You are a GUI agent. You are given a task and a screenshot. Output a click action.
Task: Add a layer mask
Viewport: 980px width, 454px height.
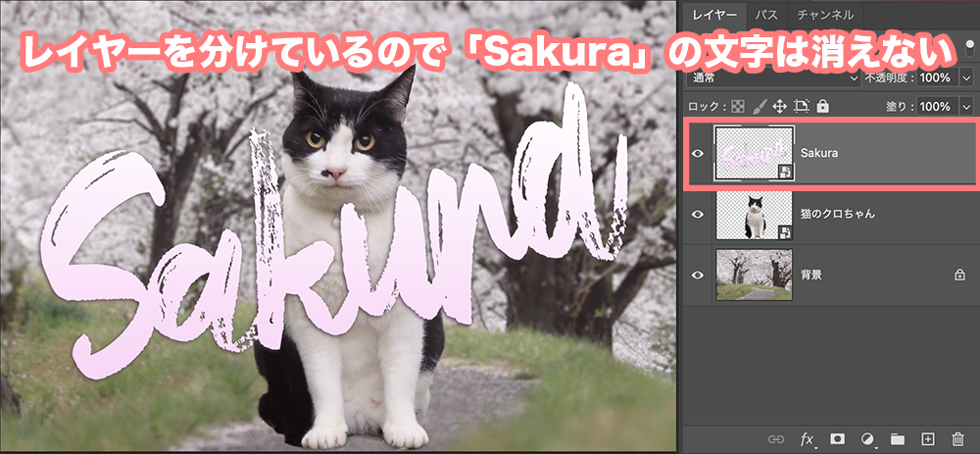(x=837, y=438)
